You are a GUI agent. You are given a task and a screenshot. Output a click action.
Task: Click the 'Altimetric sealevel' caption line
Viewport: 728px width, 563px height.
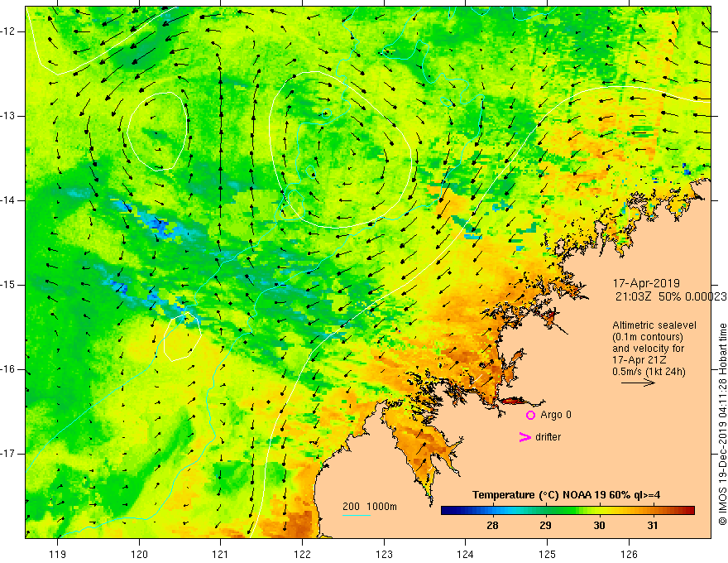coord(654,325)
